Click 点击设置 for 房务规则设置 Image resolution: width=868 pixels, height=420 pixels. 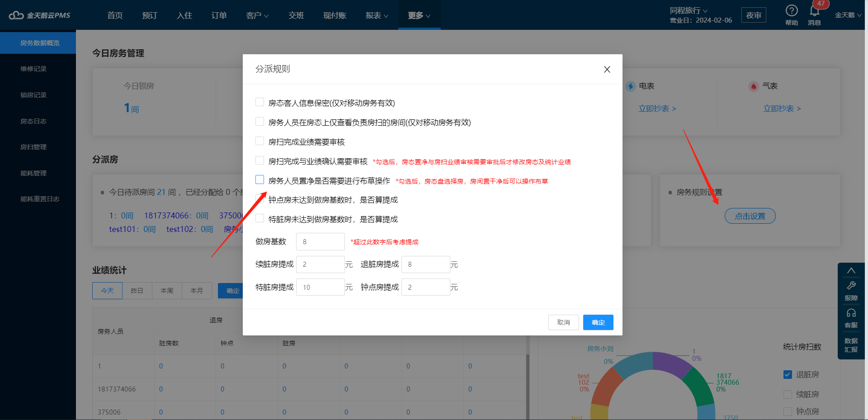(750, 216)
